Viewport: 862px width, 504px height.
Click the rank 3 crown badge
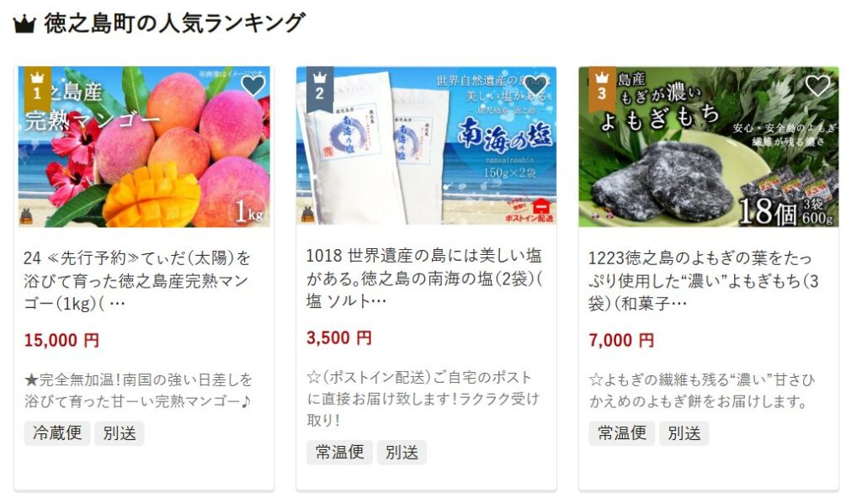pyautogui.click(x=602, y=88)
